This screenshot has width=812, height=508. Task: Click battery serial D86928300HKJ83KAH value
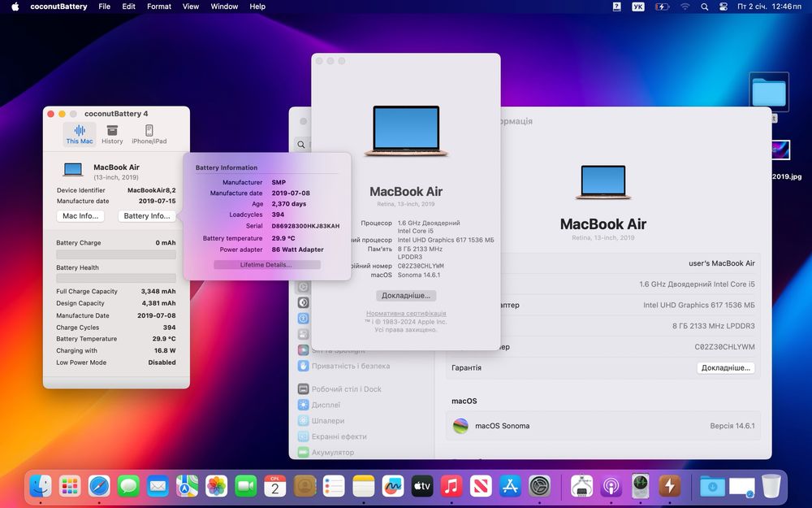(x=305, y=226)
